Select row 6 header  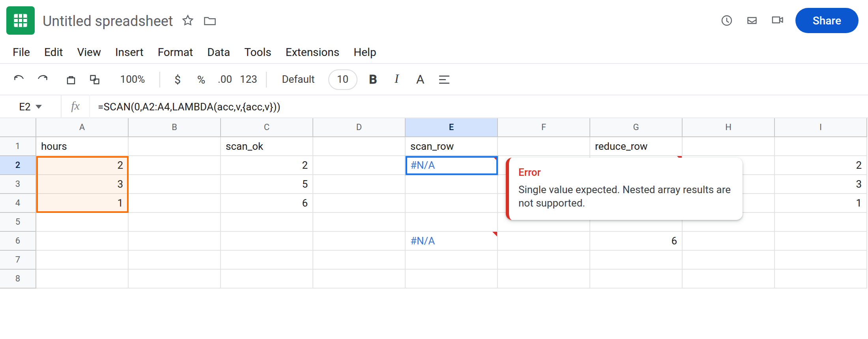(18, 240)
